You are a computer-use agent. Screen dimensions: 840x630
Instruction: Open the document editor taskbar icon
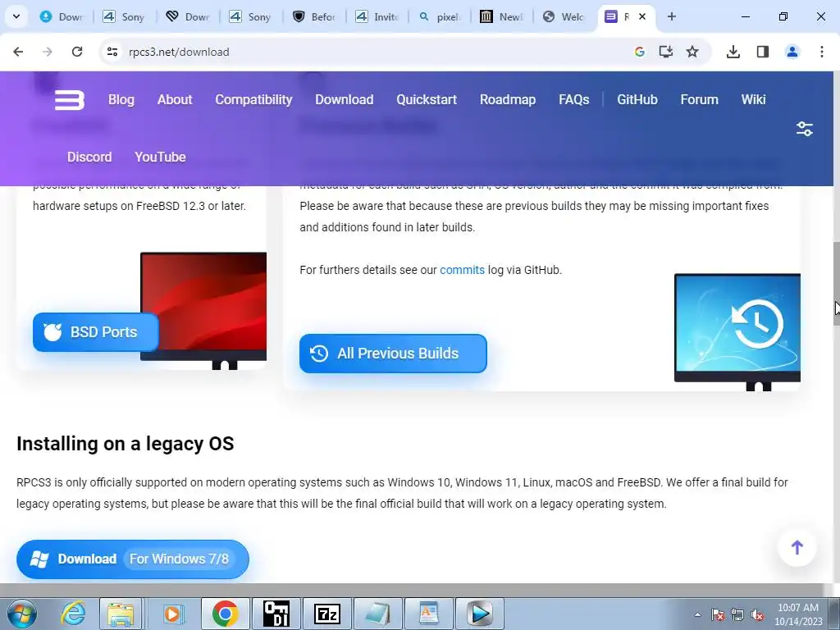point(428,614)
